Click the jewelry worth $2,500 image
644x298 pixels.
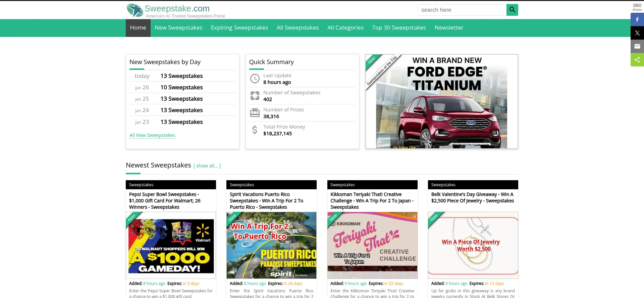473,245
